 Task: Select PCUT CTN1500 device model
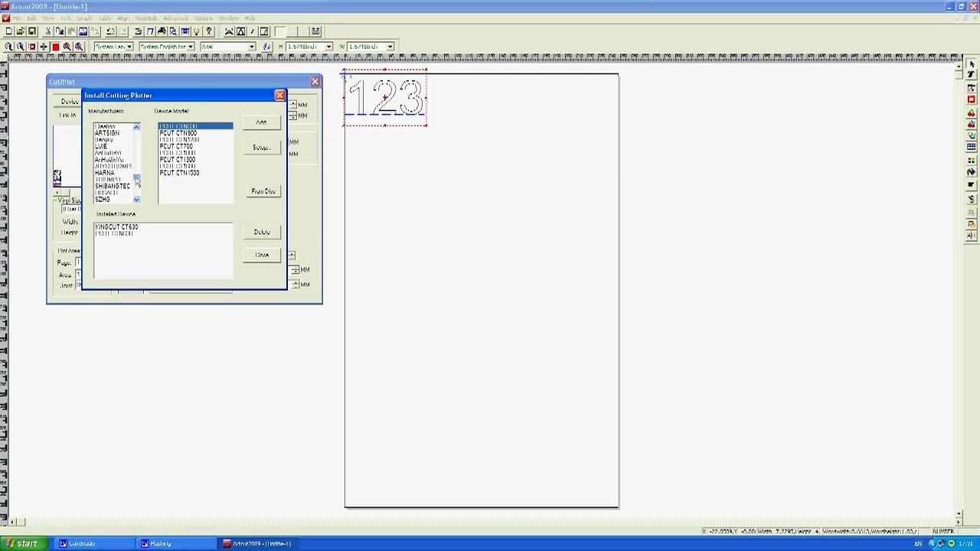coord(180,173)
